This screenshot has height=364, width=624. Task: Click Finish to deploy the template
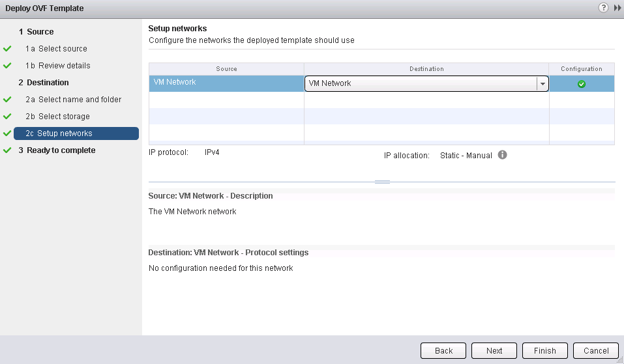544,350
